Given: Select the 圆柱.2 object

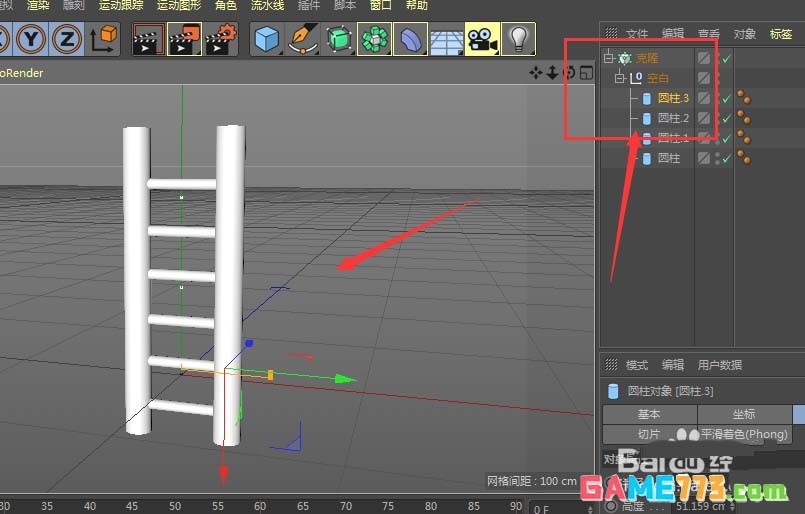Looking at the screenshot, I should [673, 118].
